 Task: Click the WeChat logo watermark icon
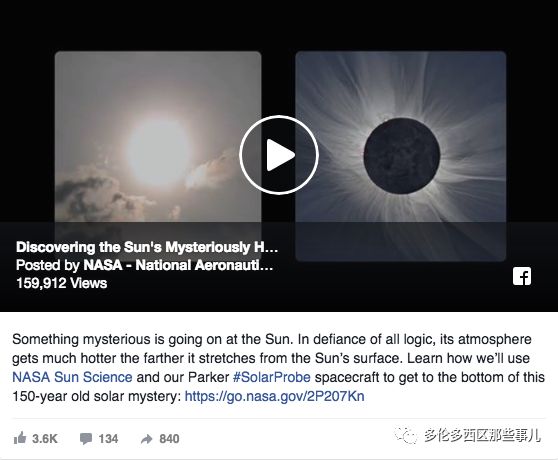pyautogui.click(x=405, y=435)
